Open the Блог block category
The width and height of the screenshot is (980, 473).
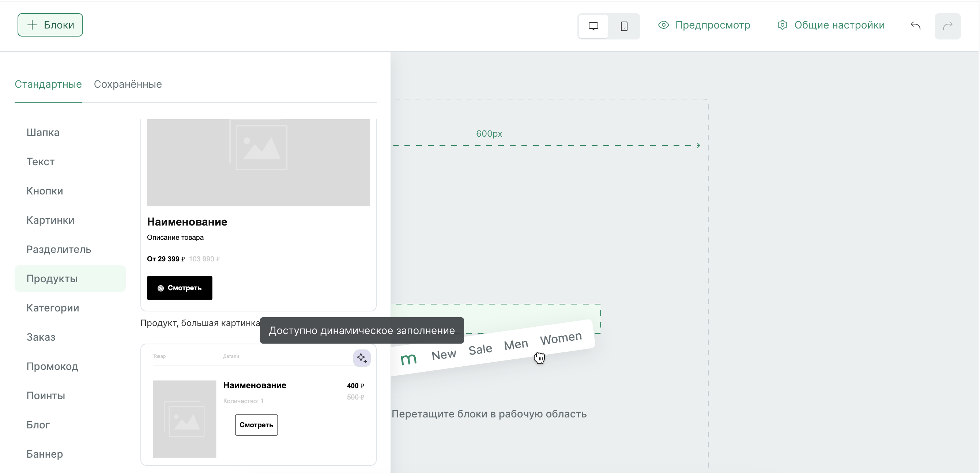pos(70,425)
